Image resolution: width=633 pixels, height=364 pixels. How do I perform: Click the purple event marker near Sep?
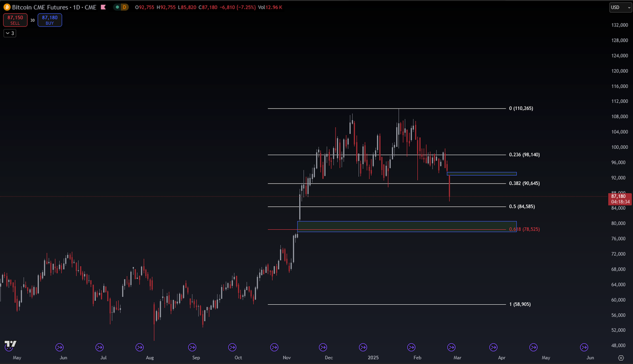pyautogui.click(x=192, y=347)
